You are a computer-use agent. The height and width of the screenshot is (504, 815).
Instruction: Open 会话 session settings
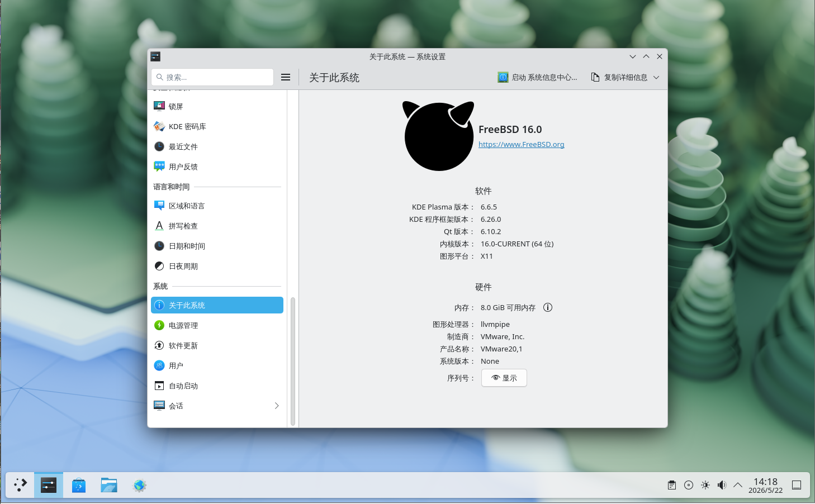(x=217, y=406)
